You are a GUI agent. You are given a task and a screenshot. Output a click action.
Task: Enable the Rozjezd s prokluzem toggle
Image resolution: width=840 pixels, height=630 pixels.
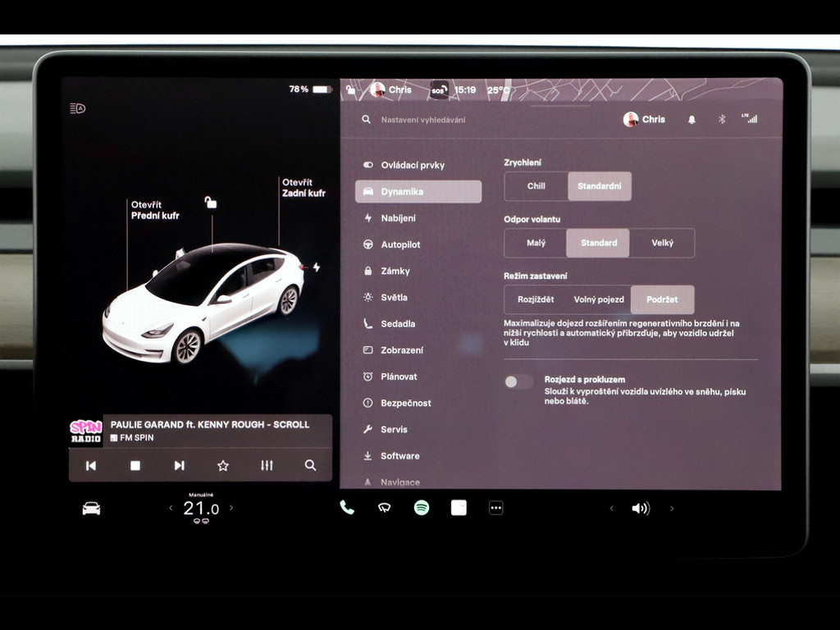point(518,381)
